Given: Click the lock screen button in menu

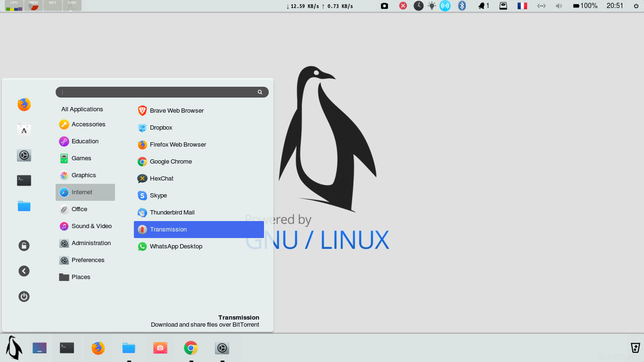Looking at the screenshot, I should [x=24, y=246].
